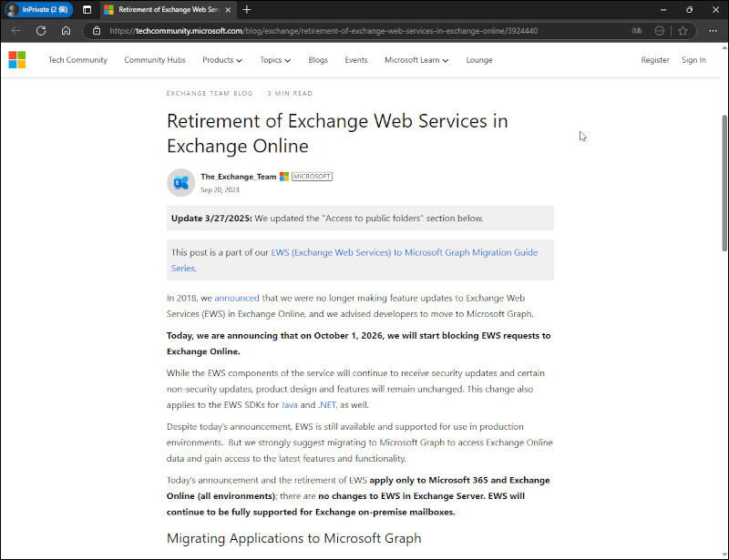Close the Retirement of Exchange Web Services tab
Image resolution: width=729 pixels, height=560 pixels.
click(228, 9)
